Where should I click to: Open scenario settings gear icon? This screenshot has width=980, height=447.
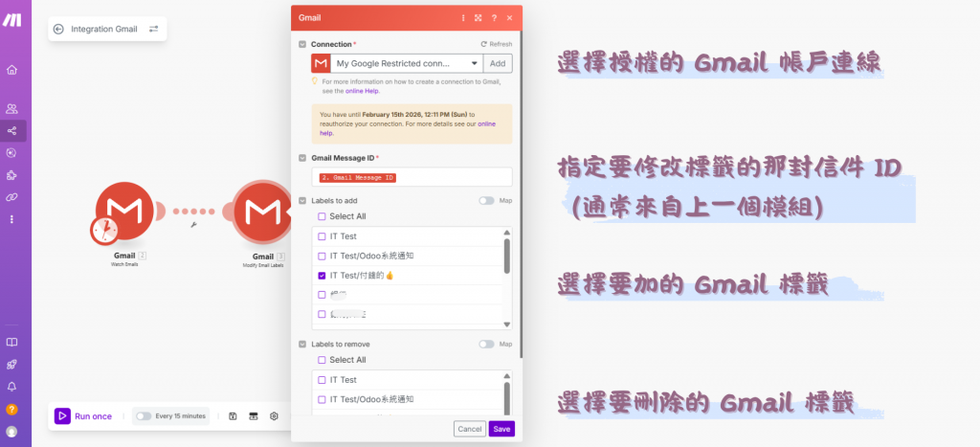pos(275,416)
